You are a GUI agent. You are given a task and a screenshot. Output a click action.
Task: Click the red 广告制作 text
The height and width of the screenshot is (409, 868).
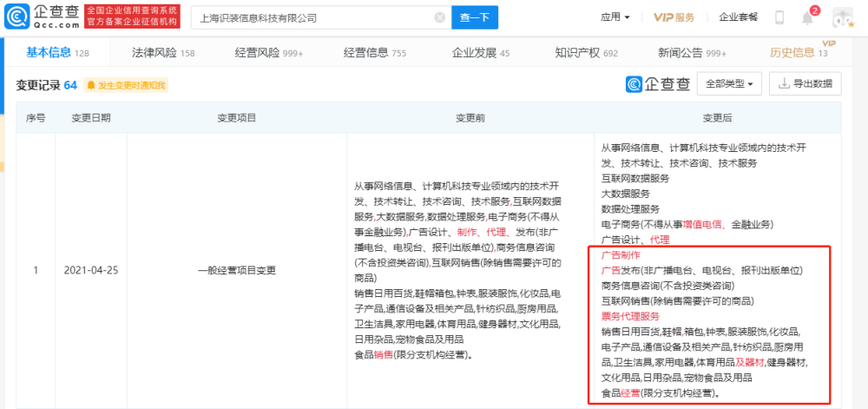coord(621,255)
